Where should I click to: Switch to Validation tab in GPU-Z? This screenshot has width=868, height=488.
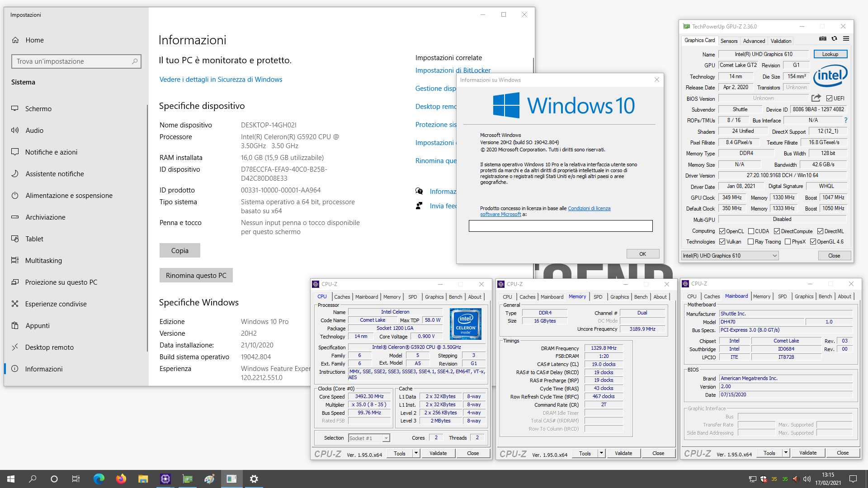(x=781, y=41)
